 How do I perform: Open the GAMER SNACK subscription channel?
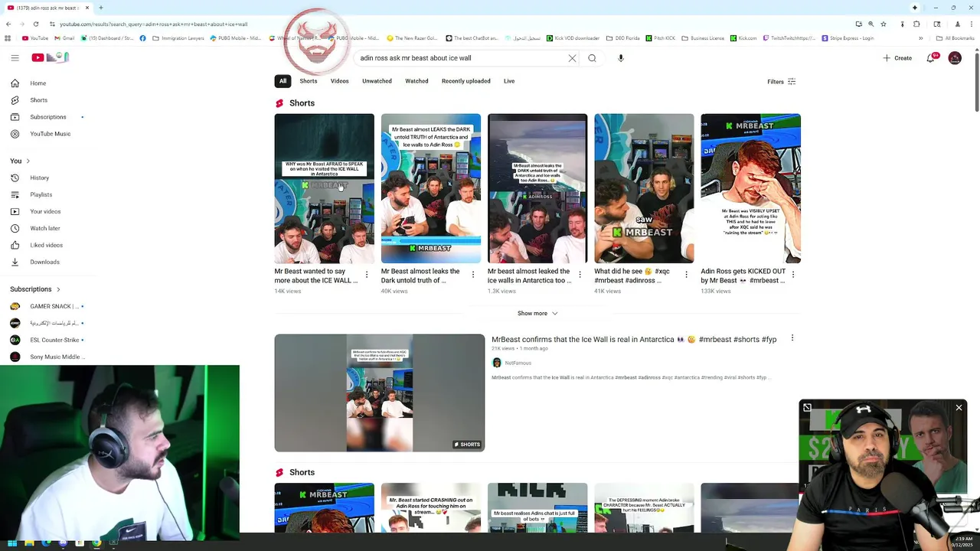pos(47,306)
